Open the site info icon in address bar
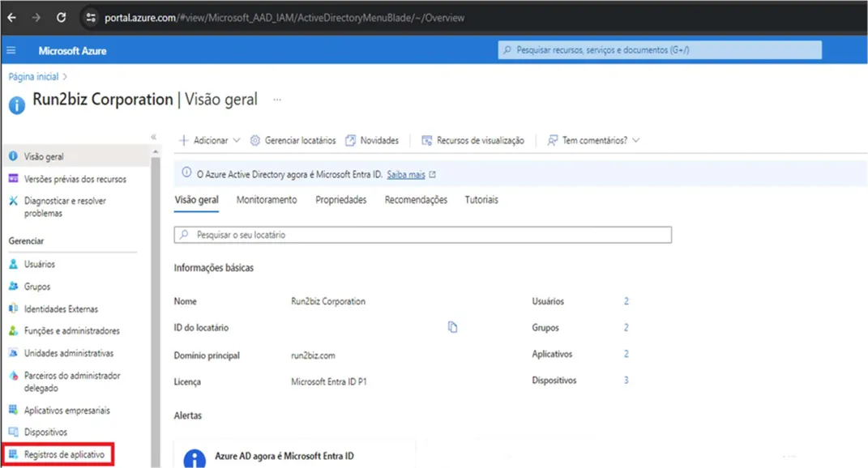The height and width of the screenshot is (468, 868). pos(91,18)
